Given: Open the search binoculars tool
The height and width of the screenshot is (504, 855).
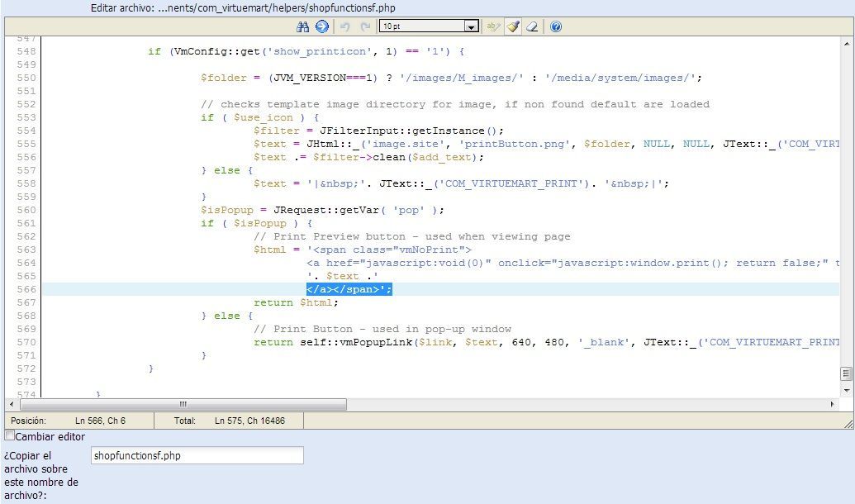Looking at the screenshot, I should point(302,26).
